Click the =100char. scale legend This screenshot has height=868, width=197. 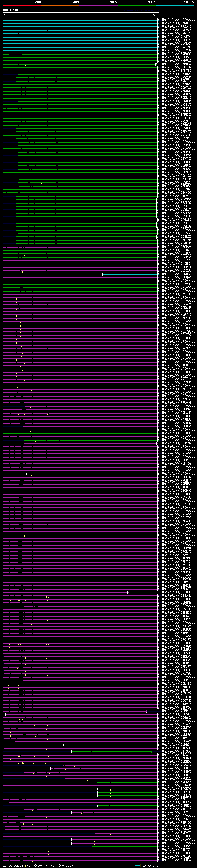[146, 866]
